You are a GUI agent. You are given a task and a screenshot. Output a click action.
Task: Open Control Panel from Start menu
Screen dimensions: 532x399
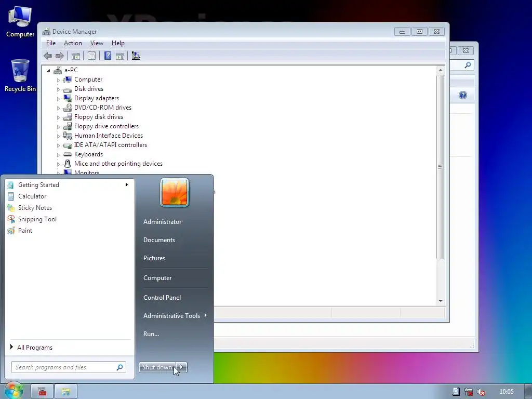[x=162, y=298]
